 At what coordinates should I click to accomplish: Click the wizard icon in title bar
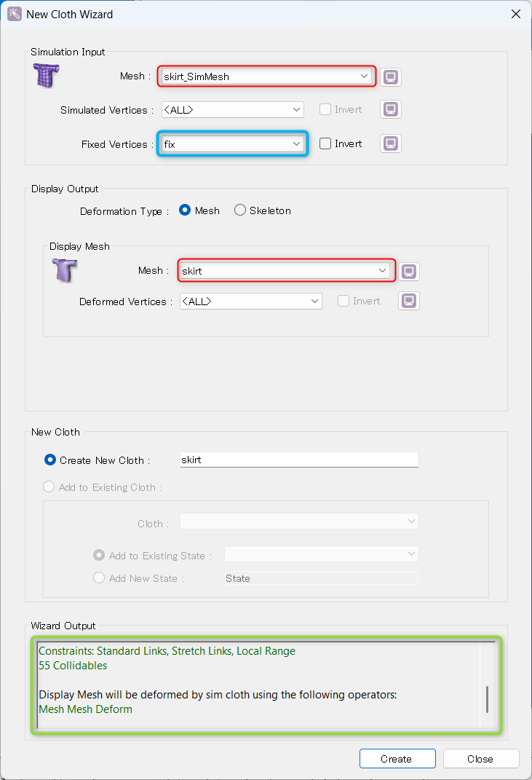[14, 14]
